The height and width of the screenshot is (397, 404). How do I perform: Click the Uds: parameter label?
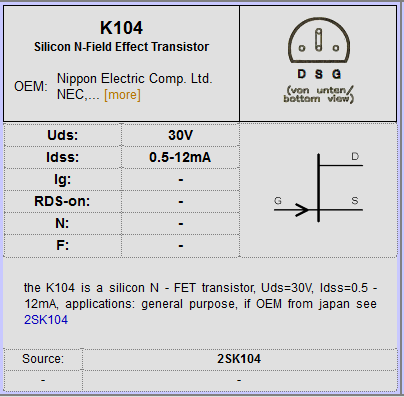[x=62, y=135]
